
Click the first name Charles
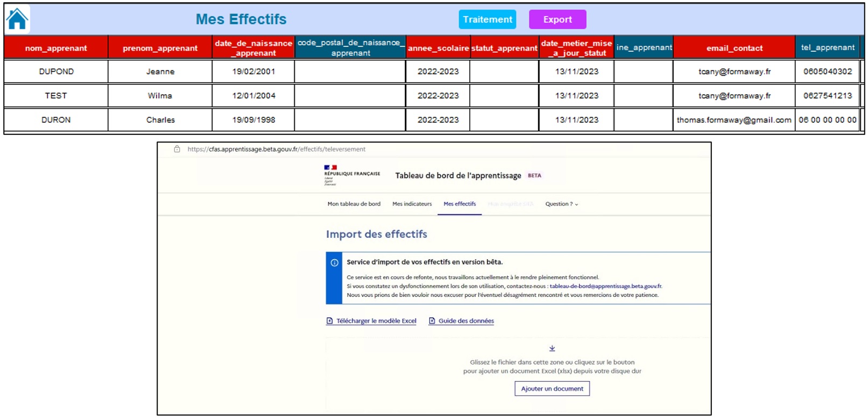point(160,120)
